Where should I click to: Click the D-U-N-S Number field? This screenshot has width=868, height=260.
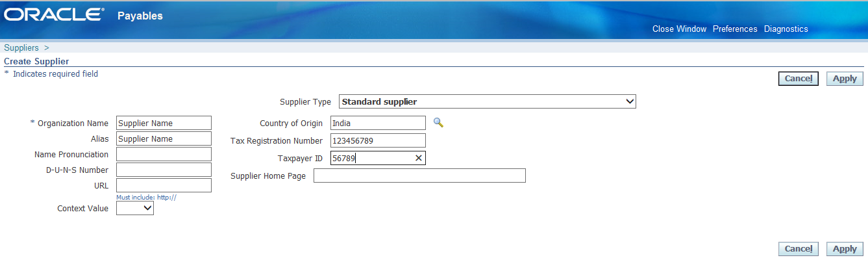point(164,170)
